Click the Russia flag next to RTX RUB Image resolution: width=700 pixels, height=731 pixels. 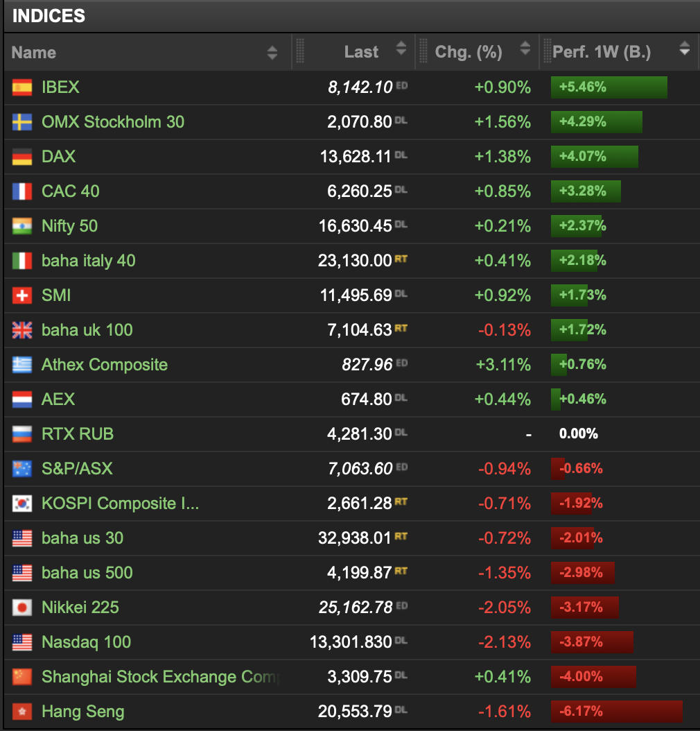click(x=22, y=434)
